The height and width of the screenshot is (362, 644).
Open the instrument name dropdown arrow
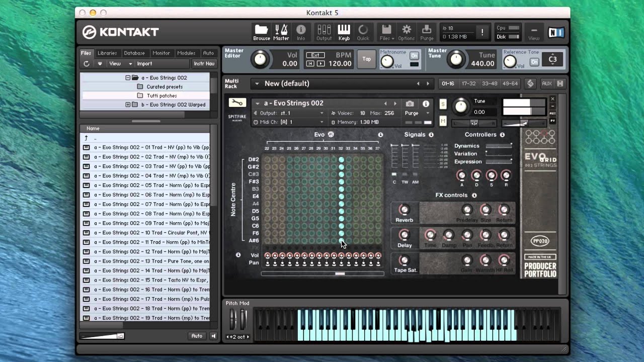click(x=257, y=104)
